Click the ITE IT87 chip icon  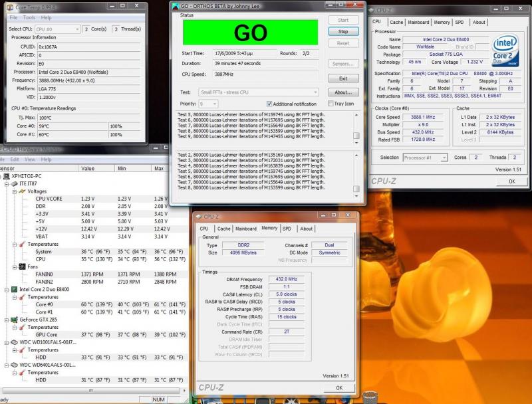coord(14,183)
